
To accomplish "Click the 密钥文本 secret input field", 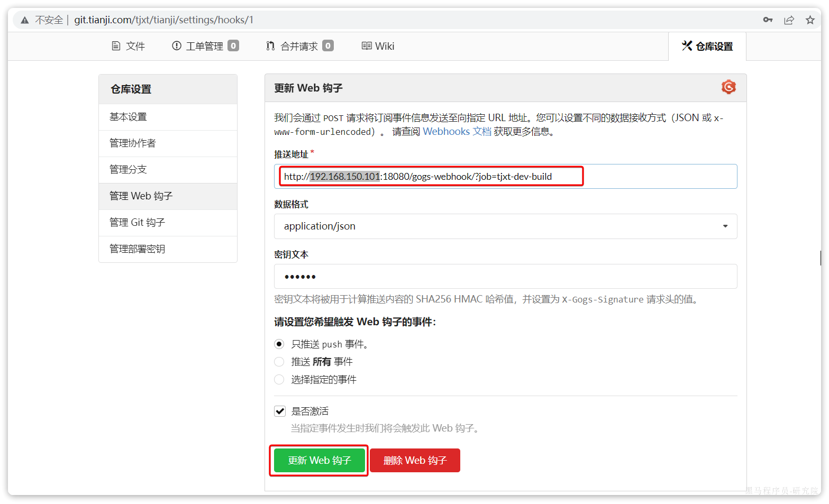I will [x=505, y=277].
